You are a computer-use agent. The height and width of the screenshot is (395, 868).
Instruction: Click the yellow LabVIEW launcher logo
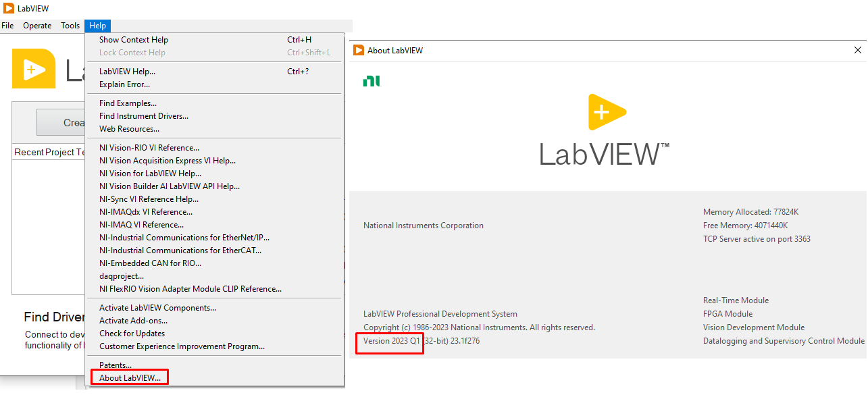(34, 69)
